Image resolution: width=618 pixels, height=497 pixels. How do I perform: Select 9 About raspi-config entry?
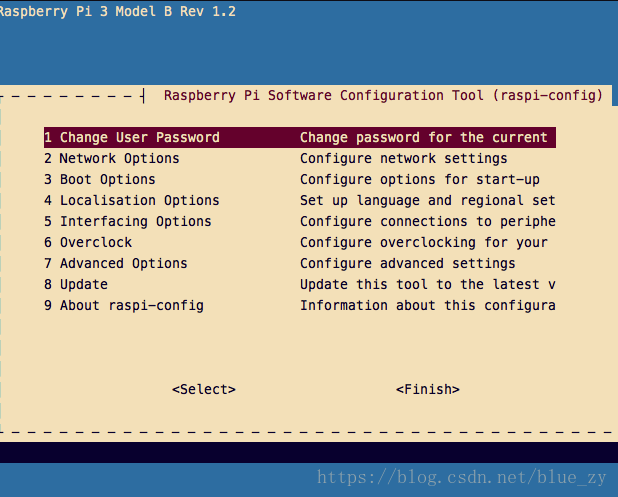point(124,305)
